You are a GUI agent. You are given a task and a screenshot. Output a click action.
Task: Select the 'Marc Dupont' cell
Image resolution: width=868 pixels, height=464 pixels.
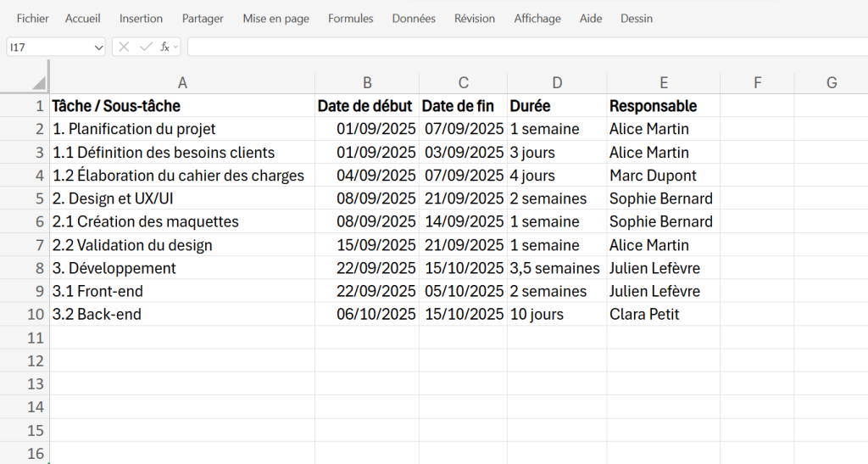tap(664, 176)
